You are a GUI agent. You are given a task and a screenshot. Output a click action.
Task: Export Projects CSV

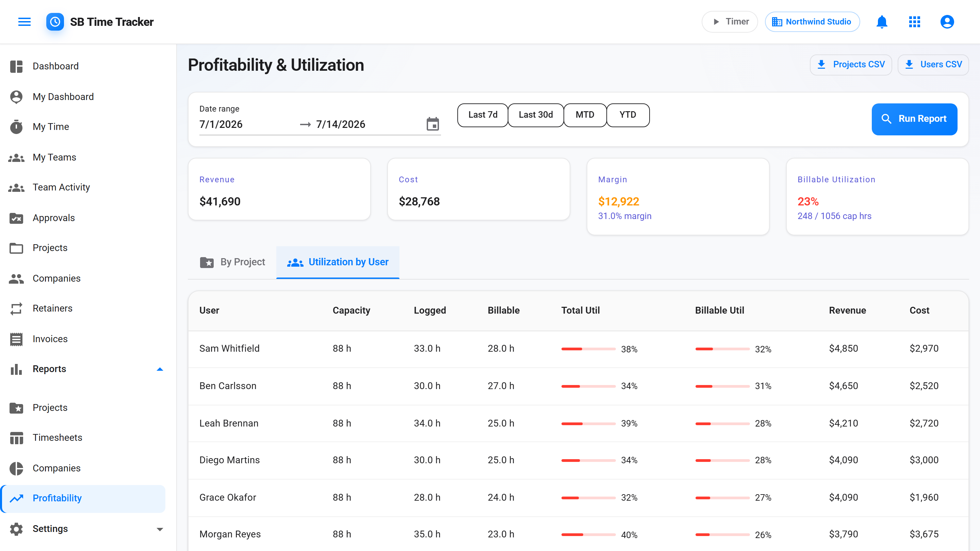tap(850, 64)
